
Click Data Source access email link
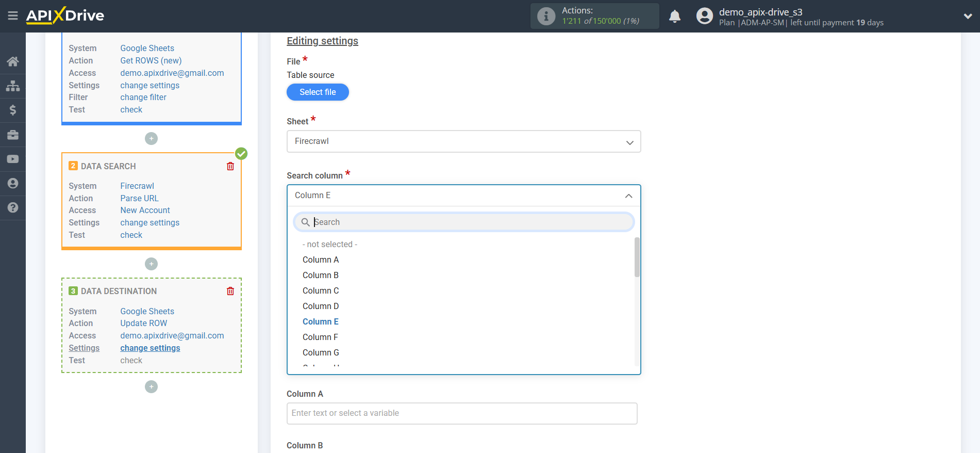pos(172,73)
